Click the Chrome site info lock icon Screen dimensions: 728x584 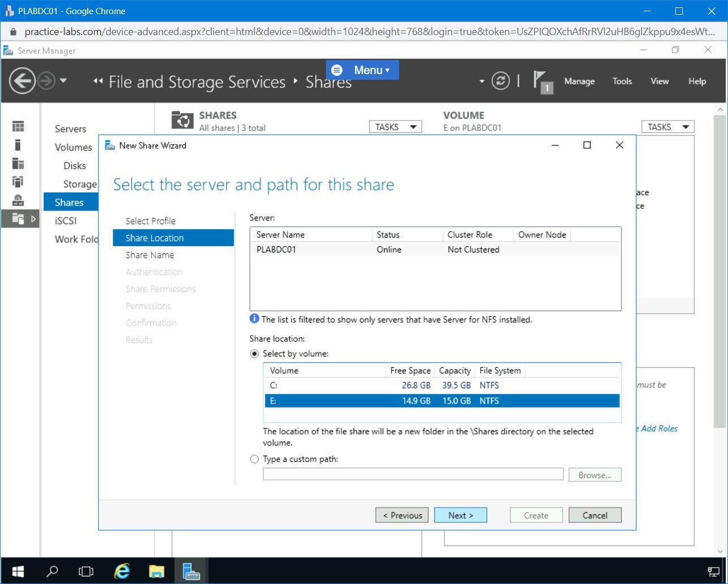pyautogui.click(x=14, y=32)
